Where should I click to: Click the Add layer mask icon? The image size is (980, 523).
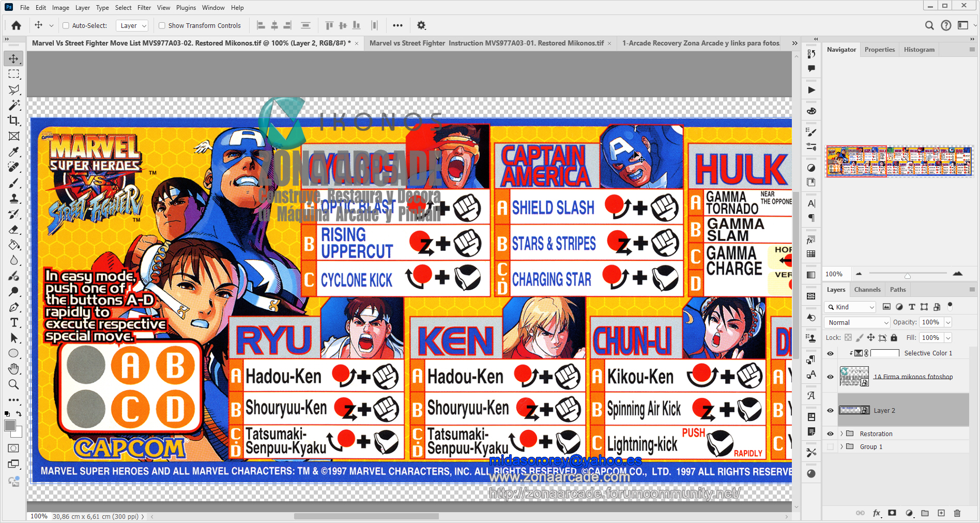pyautogui.click(x=892, y=513)
